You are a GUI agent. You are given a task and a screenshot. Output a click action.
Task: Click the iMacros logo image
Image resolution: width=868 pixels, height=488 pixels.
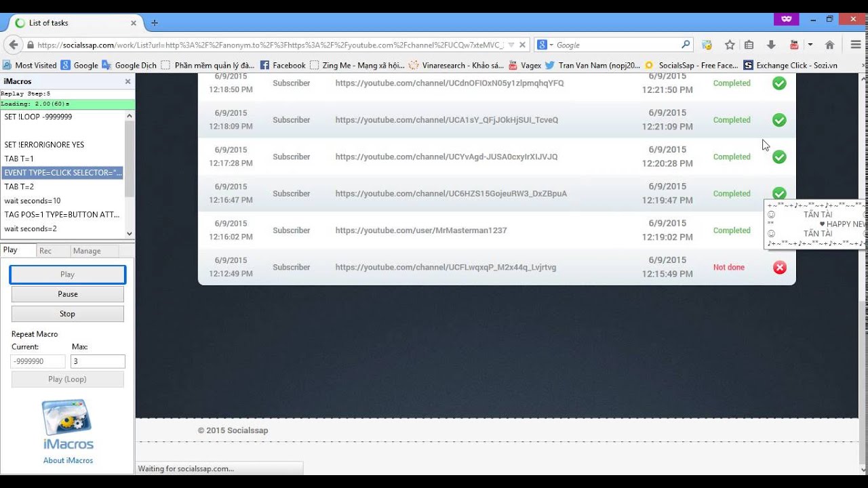[x=67, y=424]
